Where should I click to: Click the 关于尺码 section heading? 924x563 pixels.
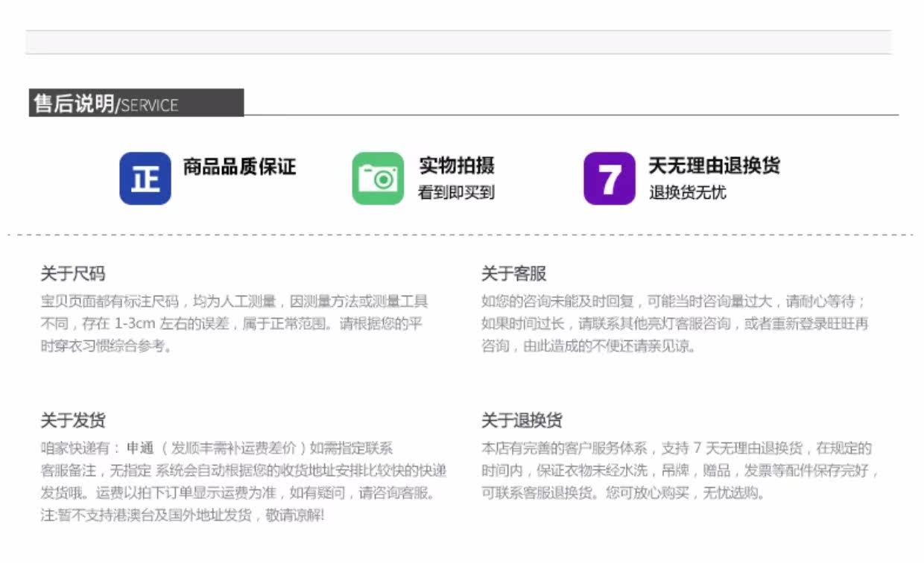pyautogui.click(x=73, y=274)
